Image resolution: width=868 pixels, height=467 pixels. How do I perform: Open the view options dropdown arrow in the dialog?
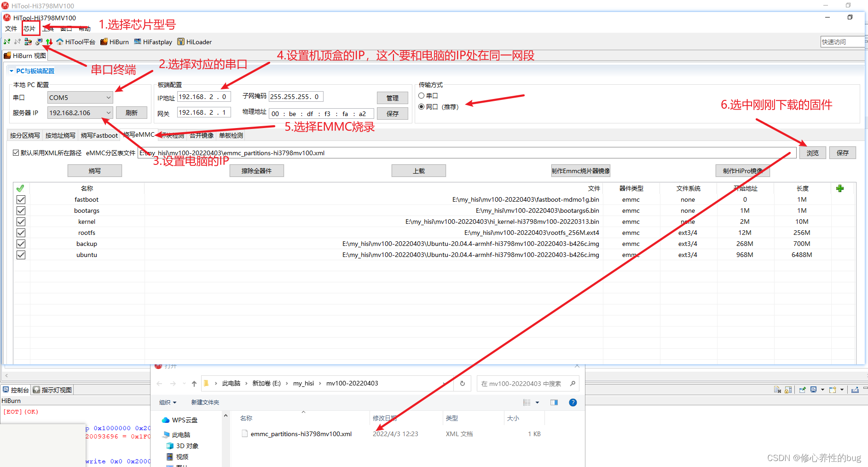(537, 403)
